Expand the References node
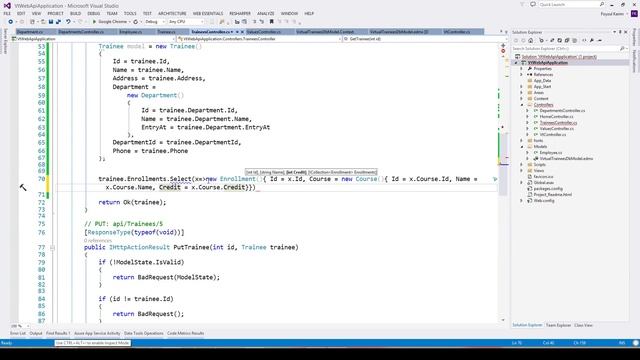 (x=521, y=75)
